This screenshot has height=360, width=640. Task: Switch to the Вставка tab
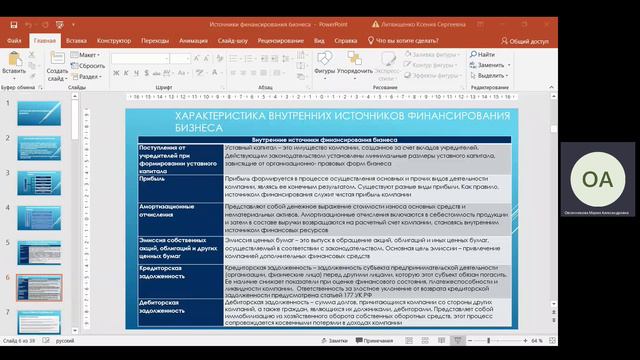[76, 41]
